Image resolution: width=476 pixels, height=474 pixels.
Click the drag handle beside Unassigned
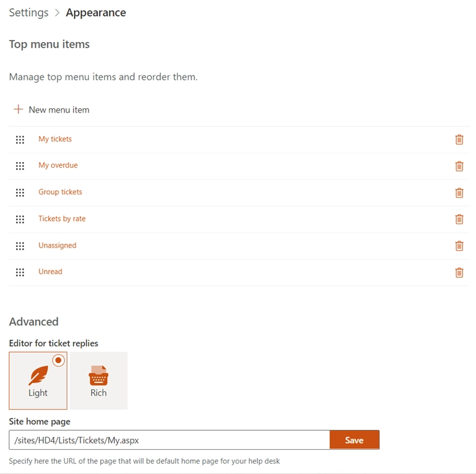click(20, 246)
